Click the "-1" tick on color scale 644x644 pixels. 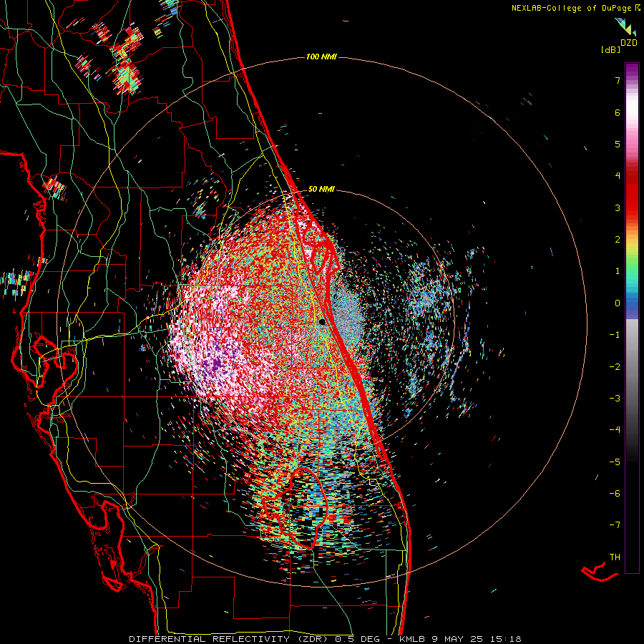click(x=615, y=335)
